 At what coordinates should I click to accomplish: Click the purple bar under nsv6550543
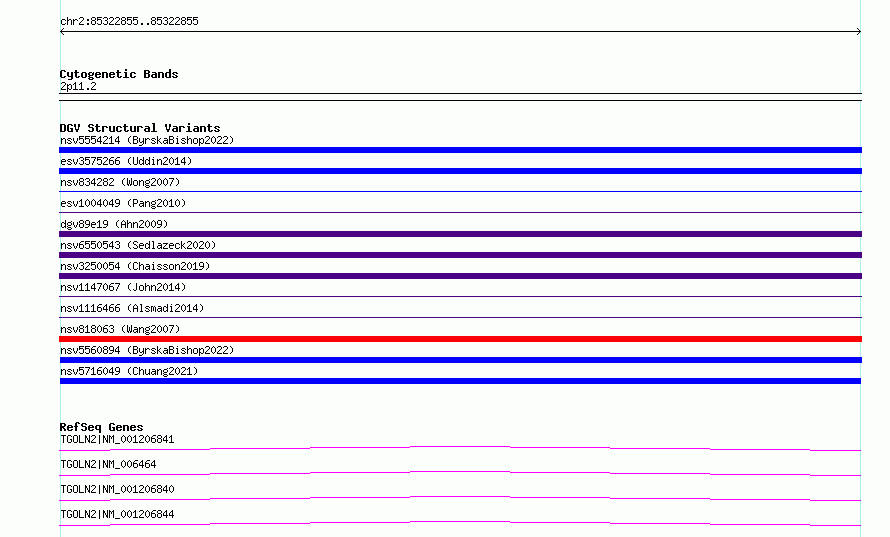point(460,255)
